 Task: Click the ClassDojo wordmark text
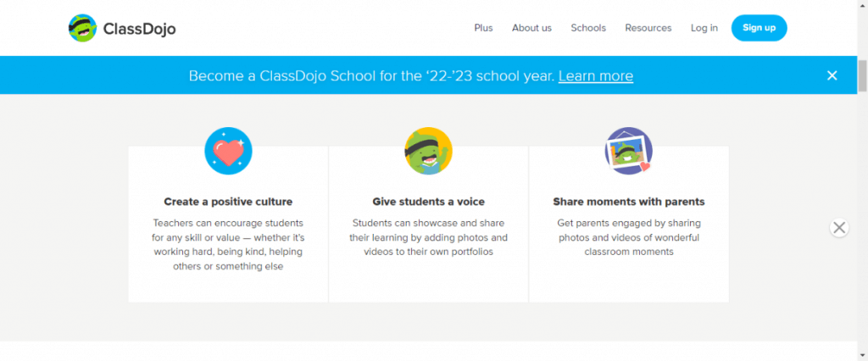140,29
